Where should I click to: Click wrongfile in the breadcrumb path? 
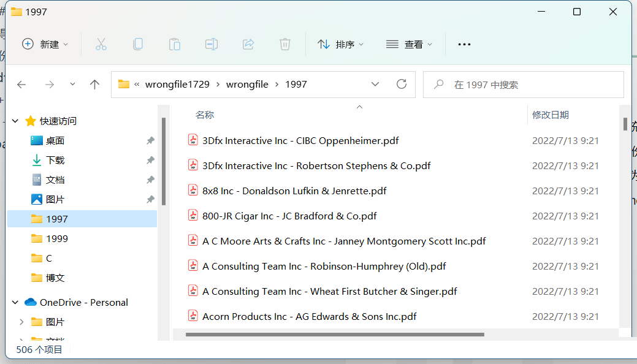(247, 84)
